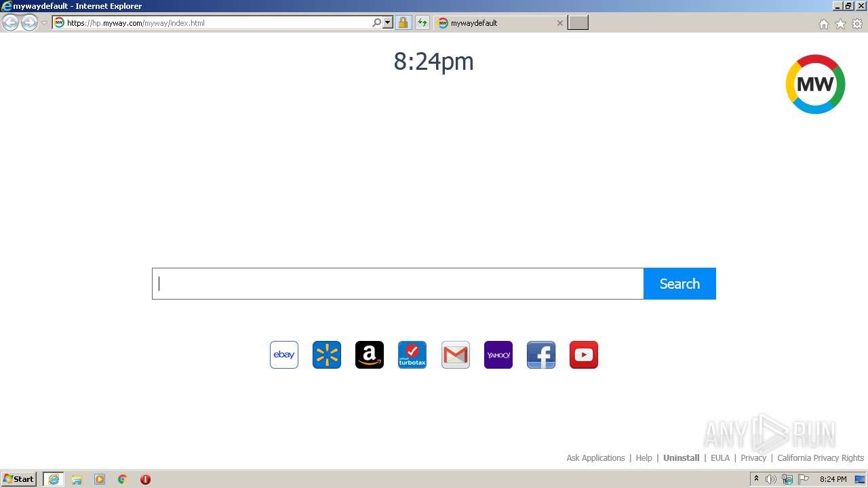Image resolution: width=868 pixels, height=488 pixels.
Task: Open Ask Applications link
Action: [595, 458]
